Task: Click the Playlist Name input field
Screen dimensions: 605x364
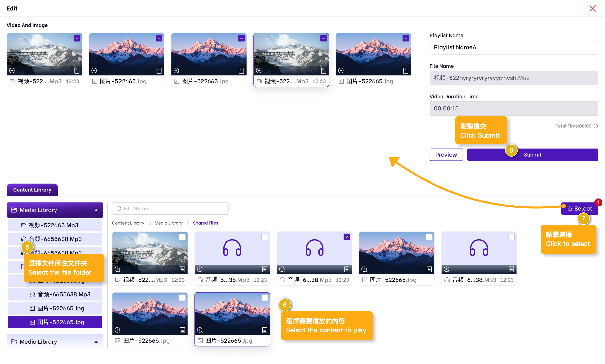Action: click(x=513, y=47)
